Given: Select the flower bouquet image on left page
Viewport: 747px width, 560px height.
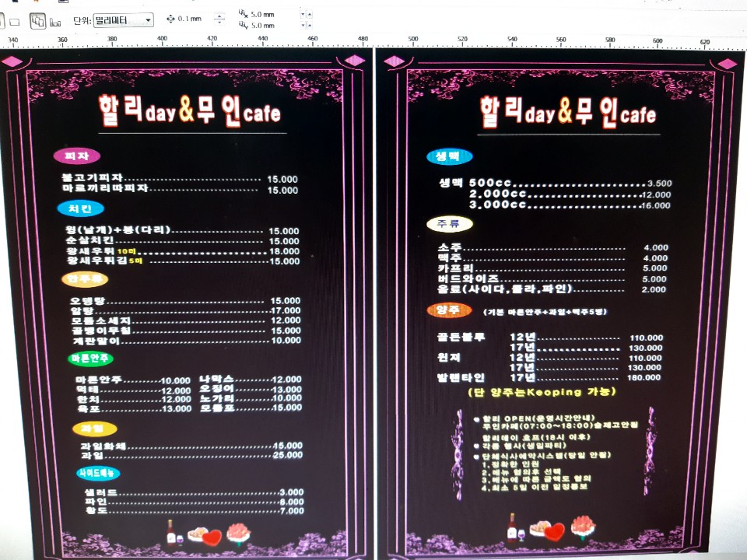Looking at the screenshot, I should (x=239, y=534).
